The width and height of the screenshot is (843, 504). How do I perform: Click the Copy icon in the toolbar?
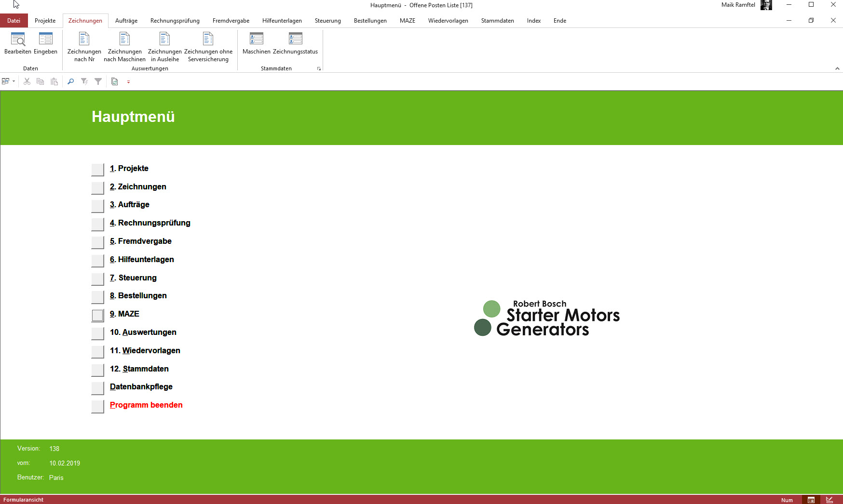click(41, 81)
